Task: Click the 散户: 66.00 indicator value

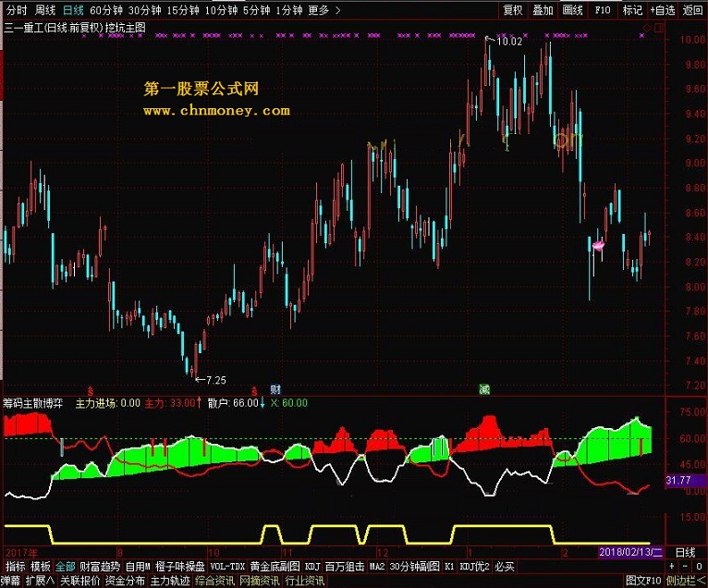Action: click(x=233, y=403)
